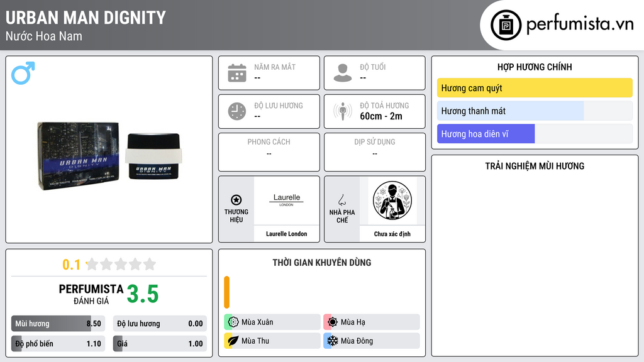Image resolution: width=644 pixels, height=362 pixels.
Task: Click the calendar icon beside Năm ra mắt
Action: tap(237, 73)
